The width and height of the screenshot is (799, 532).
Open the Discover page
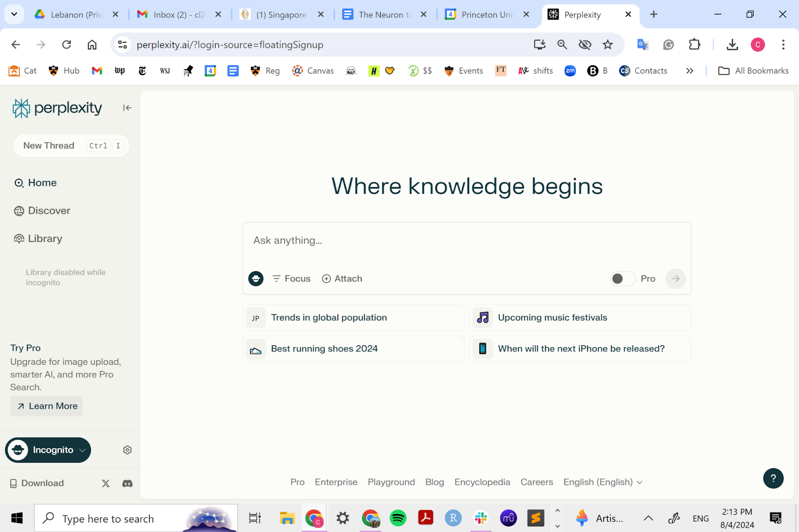coord(42,211)
